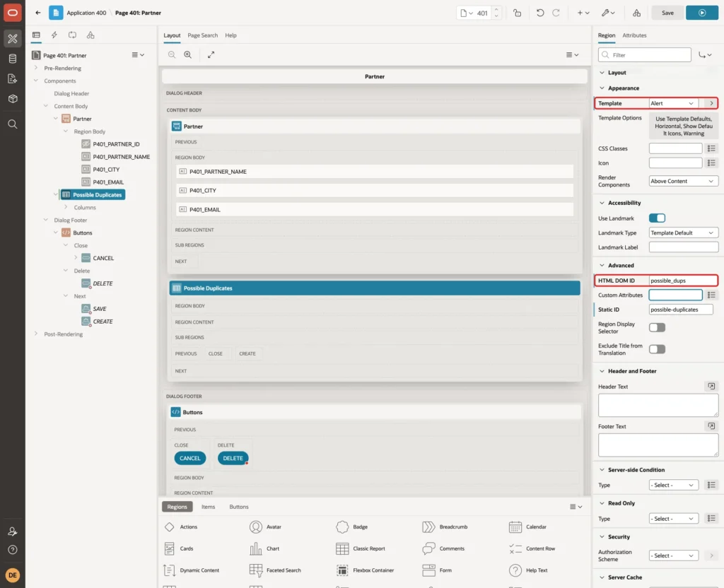724x588 pixels.
Task: Click the property Filter search box
Action: click(645, 55)
